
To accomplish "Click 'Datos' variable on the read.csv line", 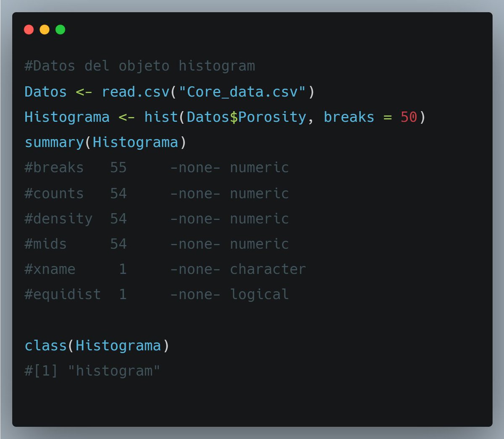I will click(x=46, y=92).
